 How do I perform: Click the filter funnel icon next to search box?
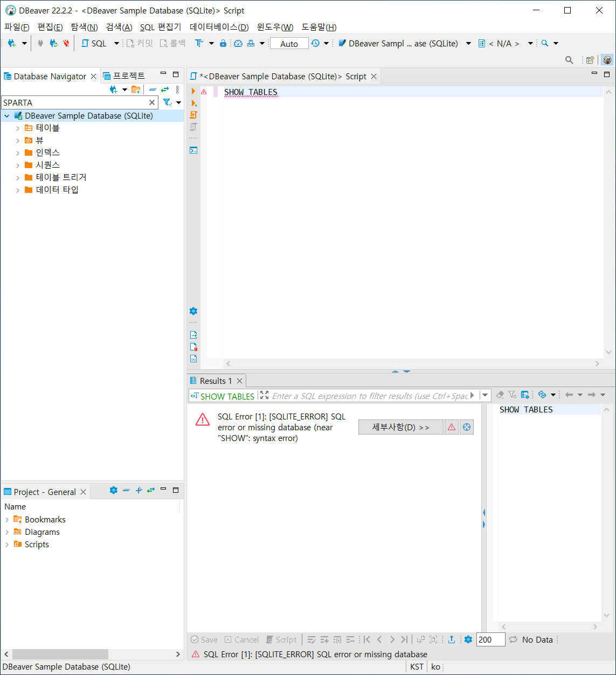point(167,102)
